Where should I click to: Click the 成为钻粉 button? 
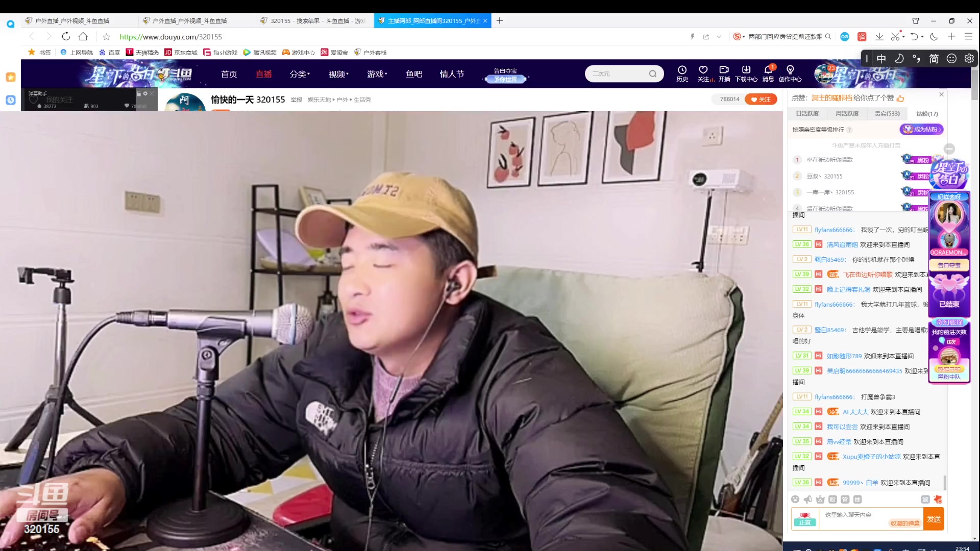pos(921,130)
